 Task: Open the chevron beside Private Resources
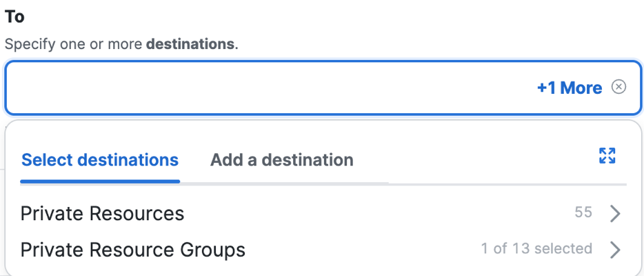[x=615, y=214]
